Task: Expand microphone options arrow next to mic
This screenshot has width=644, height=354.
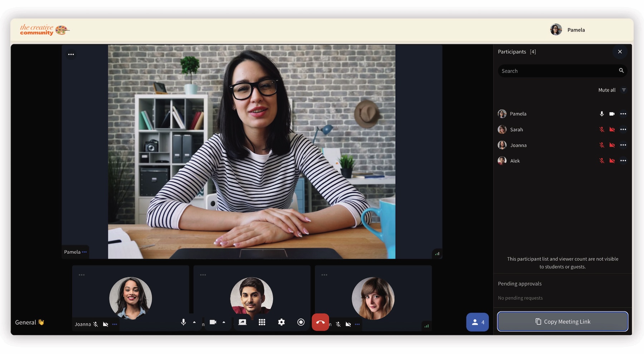Action: 194,322
